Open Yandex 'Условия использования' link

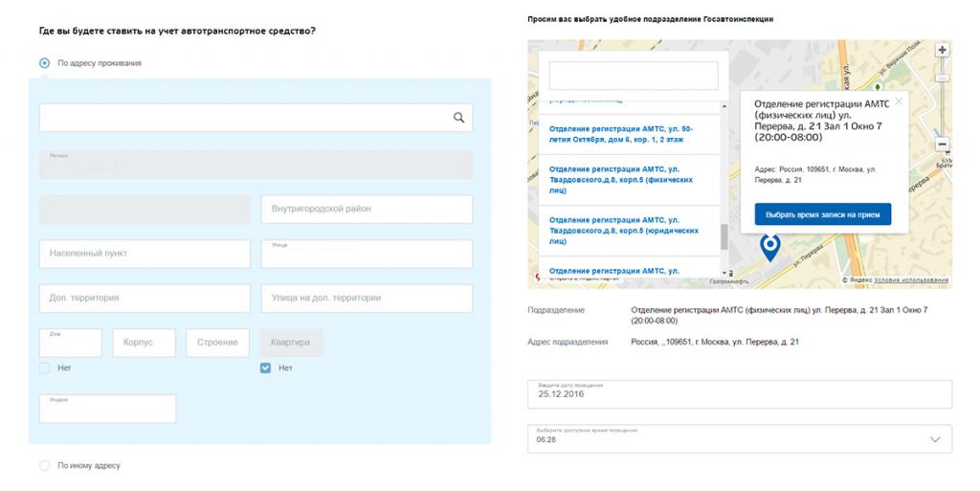911,280
